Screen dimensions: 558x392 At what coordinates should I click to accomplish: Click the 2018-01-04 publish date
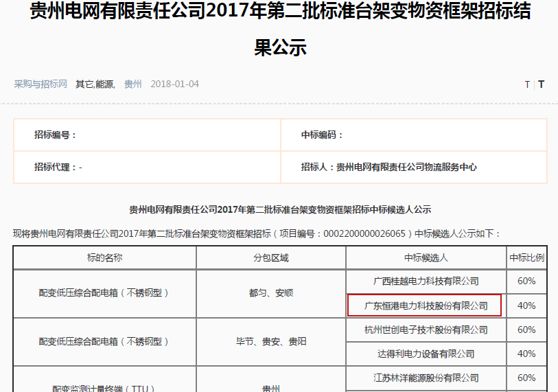tap(174, 84)
